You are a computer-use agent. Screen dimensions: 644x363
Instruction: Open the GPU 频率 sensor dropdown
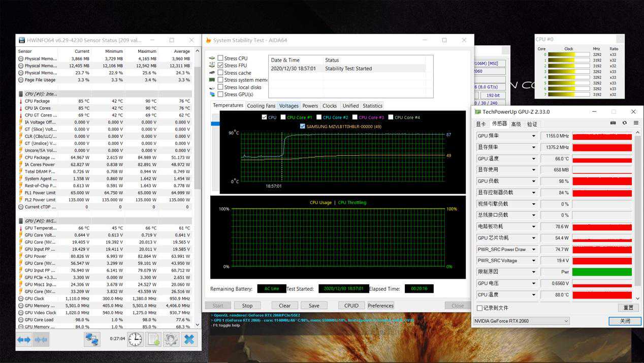point(533,136)
